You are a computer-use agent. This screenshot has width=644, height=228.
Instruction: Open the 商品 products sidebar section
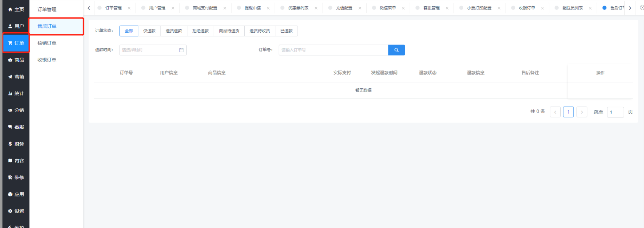click(x=16, y=60)
